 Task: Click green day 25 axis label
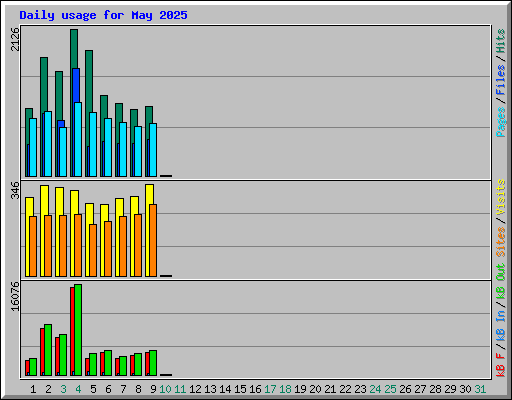[390, 389]
